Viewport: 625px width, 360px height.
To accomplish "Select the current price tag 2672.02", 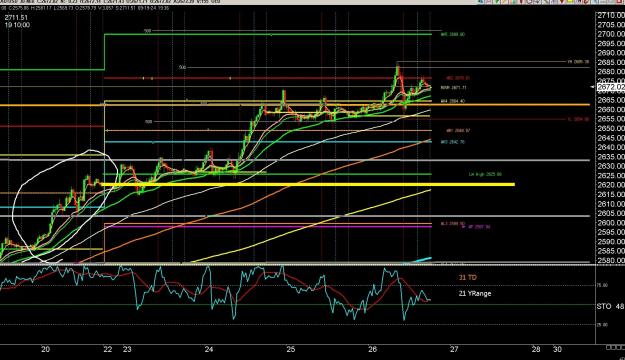I will click(x=611, y=87).
